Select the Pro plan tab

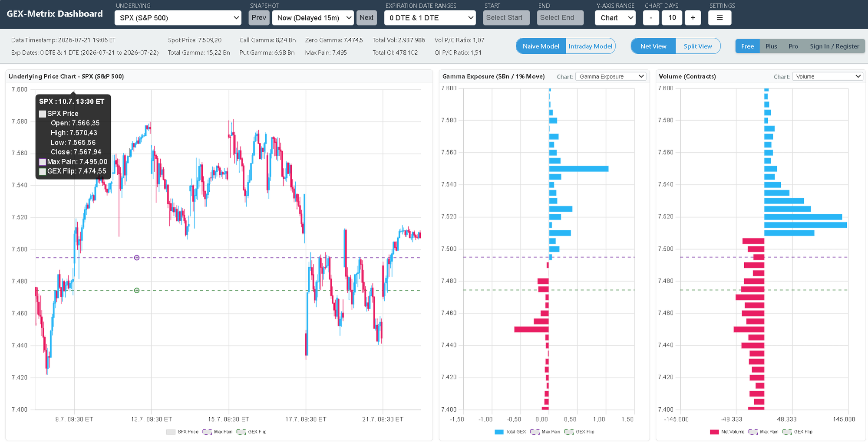[x=793, y=46]
